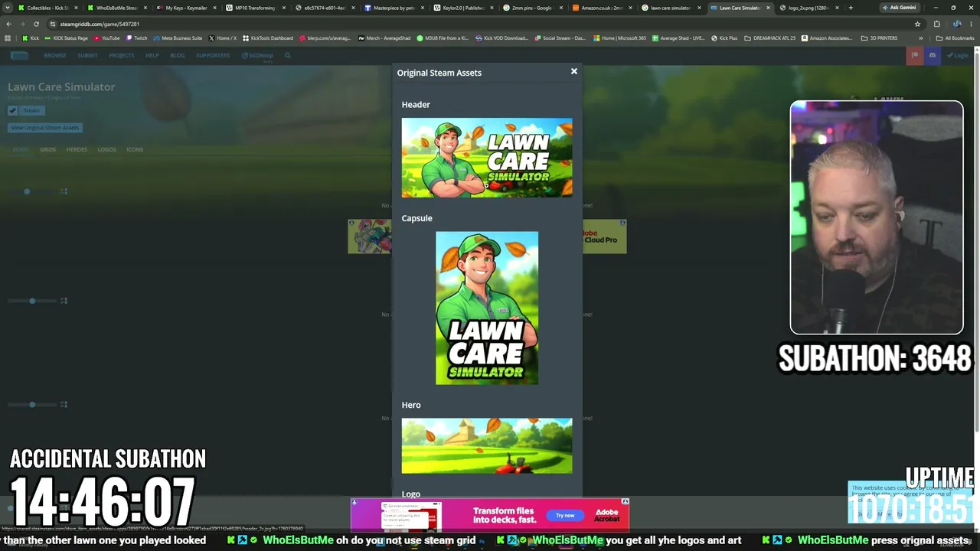Go back with browser back arrow

click(8, 24)
